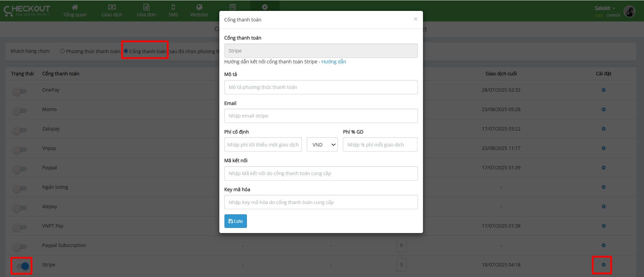Toggle the Momo gateway switch
Screen dimensions: 644x277
[x=19, y=111]
